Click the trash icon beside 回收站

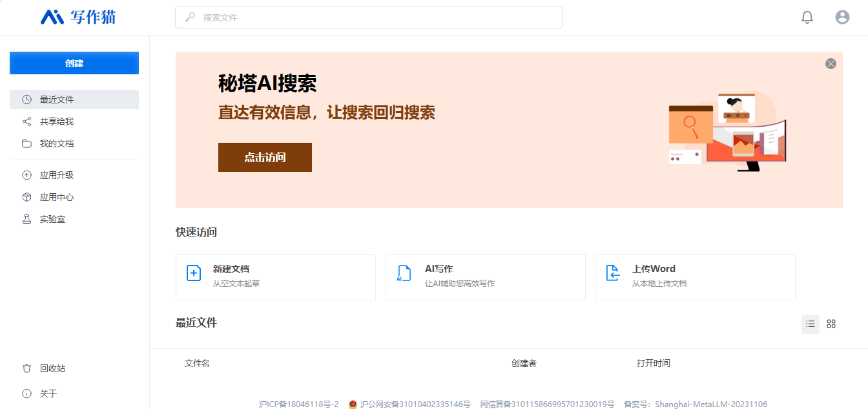point(26,368)
